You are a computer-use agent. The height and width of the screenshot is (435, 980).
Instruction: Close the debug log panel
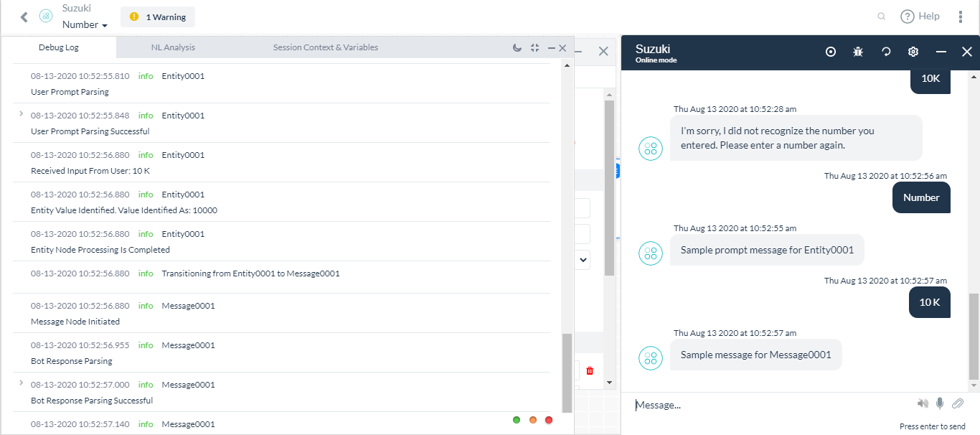click(562, 48)
